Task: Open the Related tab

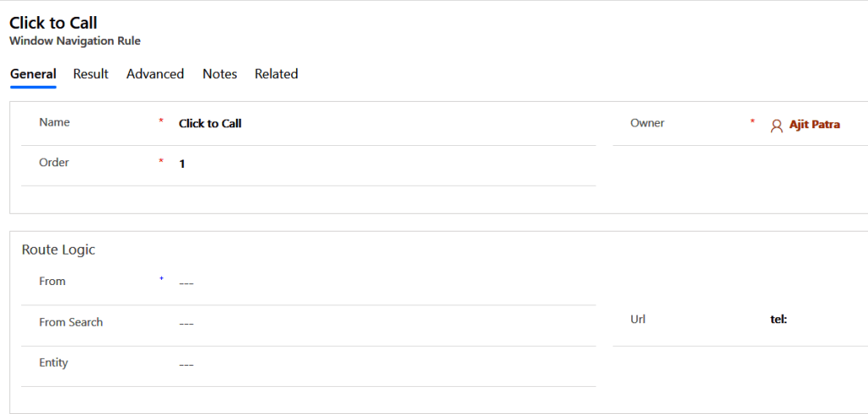Action: [276, 74]
